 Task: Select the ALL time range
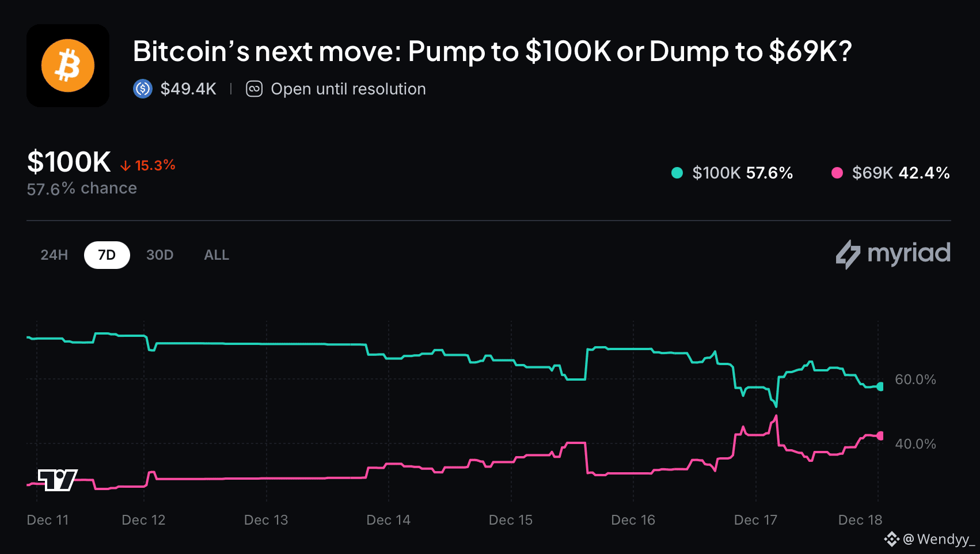[216, 255]
